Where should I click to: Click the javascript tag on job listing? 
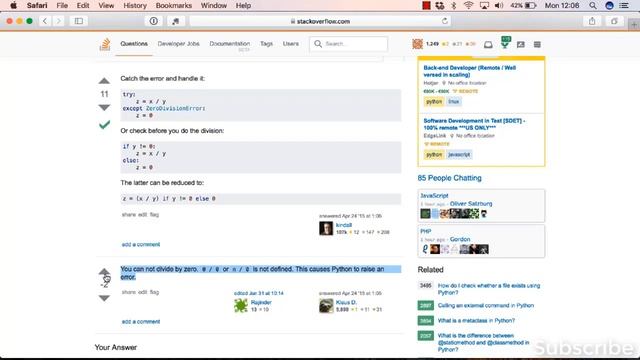(x=459, y=155)
